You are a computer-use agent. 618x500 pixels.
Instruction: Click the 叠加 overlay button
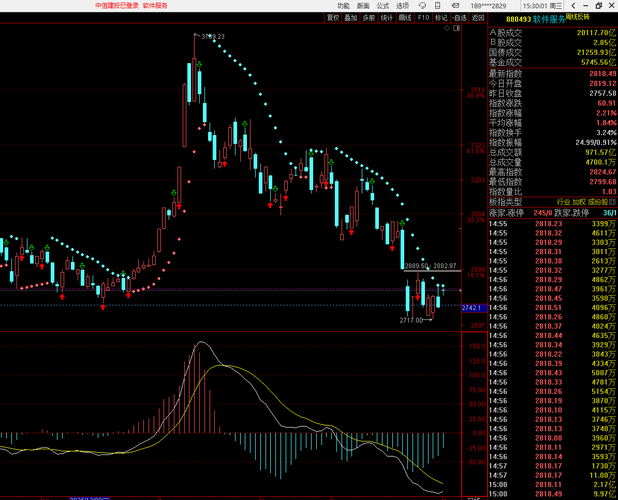point(350,18)
